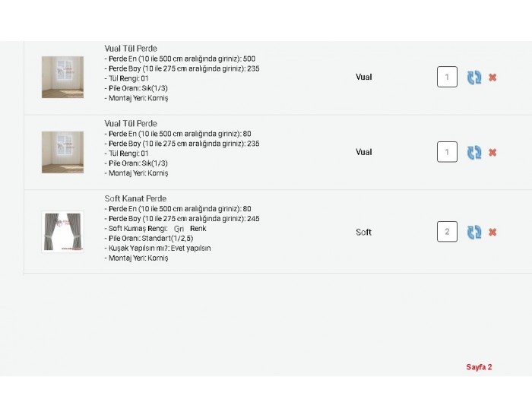
Task: Open thumbnail of the 80 cm Vual curtain
Action: [63, 152]
